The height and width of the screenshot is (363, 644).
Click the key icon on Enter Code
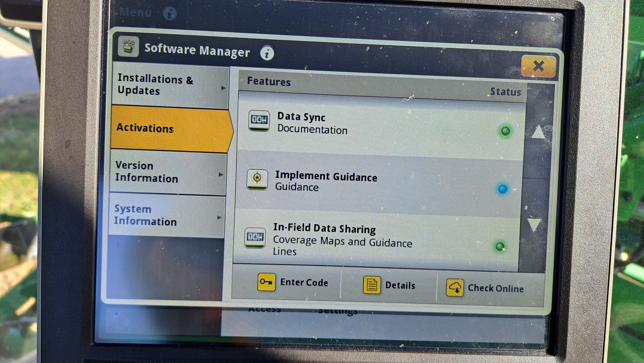(266, 282)
